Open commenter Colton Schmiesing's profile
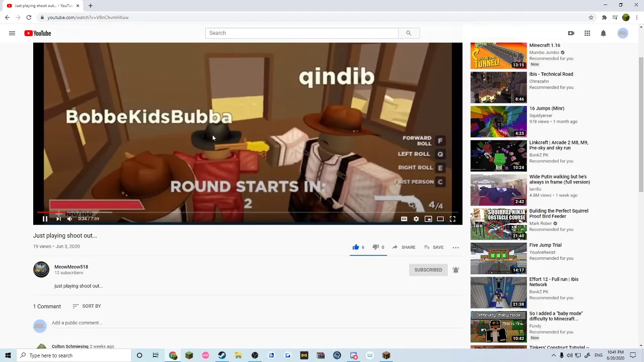The width and height of the screenshot is (644, 362). (x=70, y=346)
